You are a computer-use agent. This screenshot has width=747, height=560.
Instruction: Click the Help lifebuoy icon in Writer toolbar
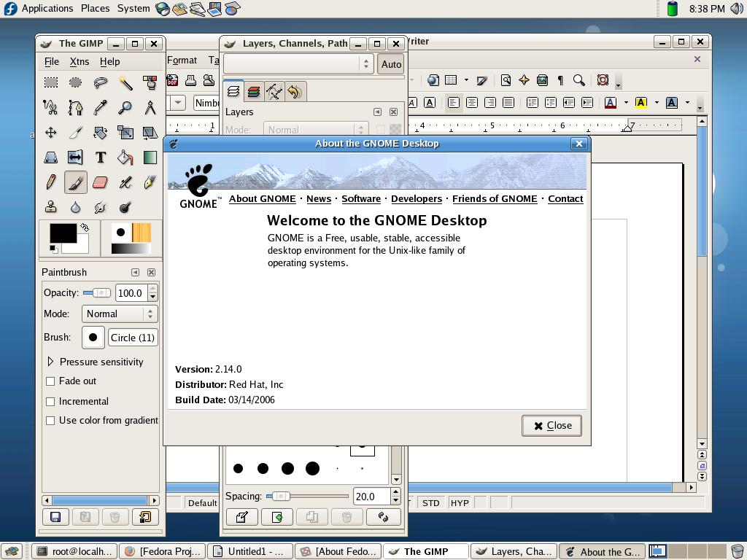[x=603, y=80]
